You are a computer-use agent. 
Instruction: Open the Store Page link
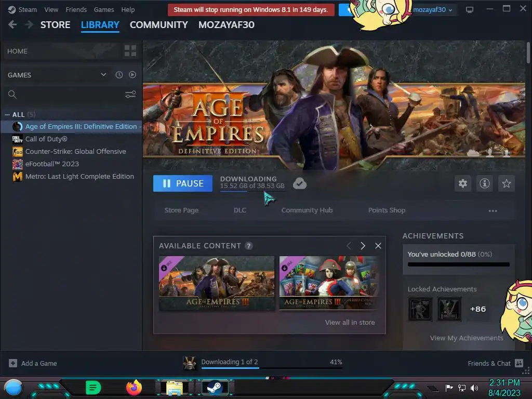(x=181, y=210)
